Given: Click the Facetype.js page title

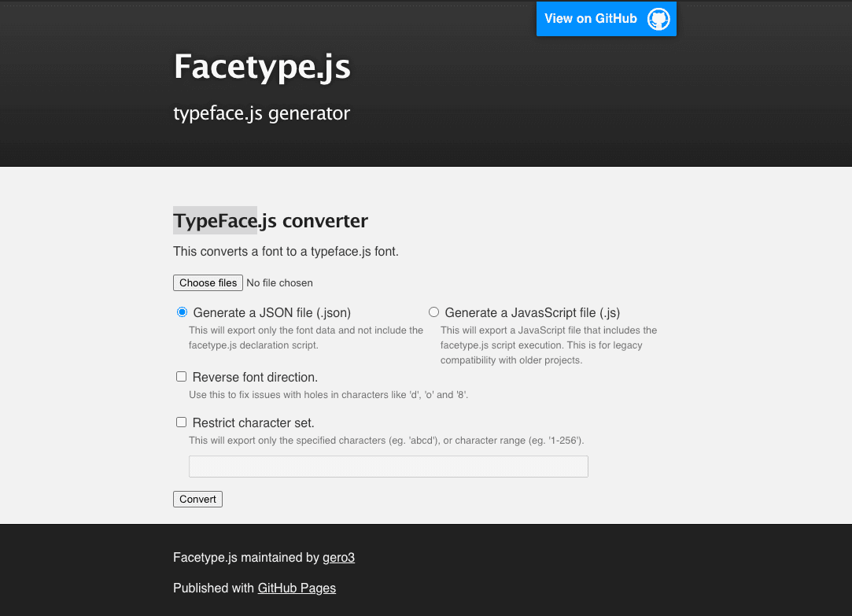Looking at the screenshot, I should [262, 67].
